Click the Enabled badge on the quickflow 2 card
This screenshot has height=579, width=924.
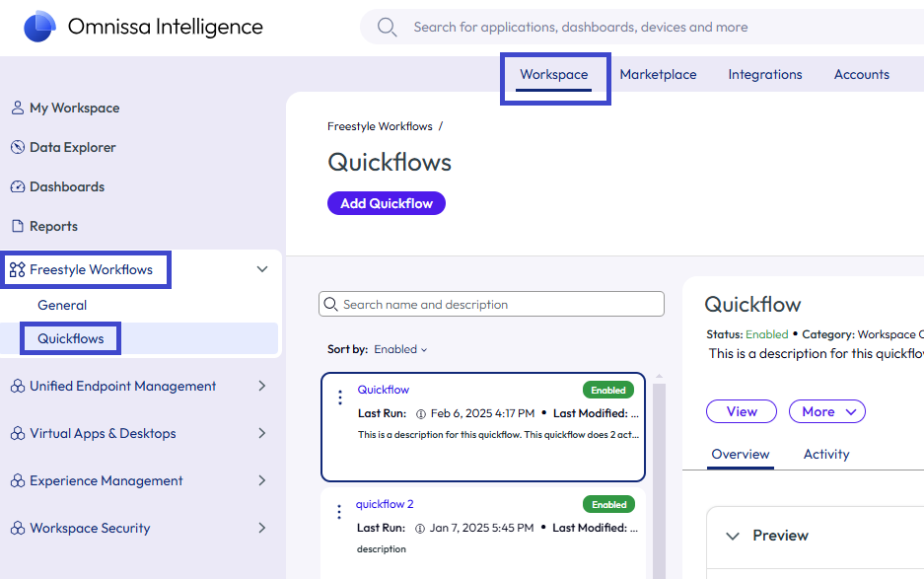click(x=608, y=505)
